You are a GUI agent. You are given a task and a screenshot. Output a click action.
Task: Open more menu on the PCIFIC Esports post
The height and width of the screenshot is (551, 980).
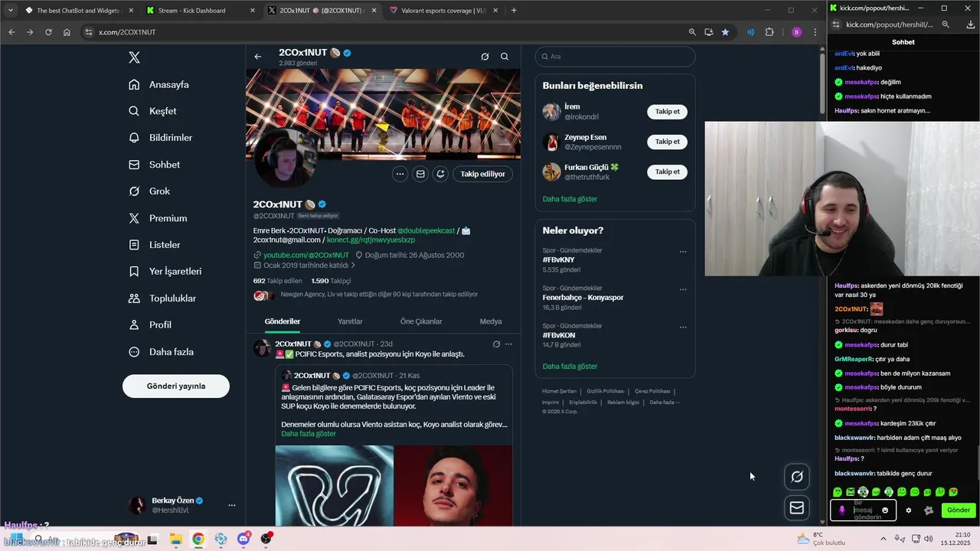[x=508, y=344]
